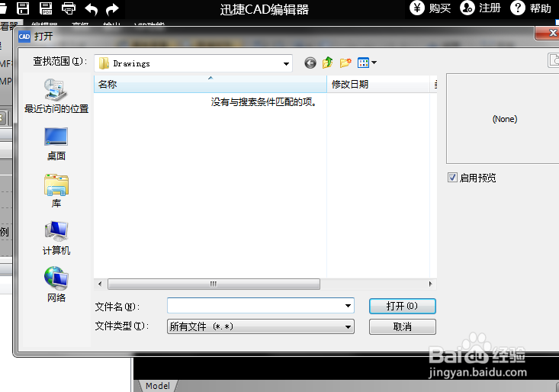Image resolution: width=559 pixels, height=392 pixels.
Task: Open 最近访问的位置 recent places
Action: (x=56, y=96)
